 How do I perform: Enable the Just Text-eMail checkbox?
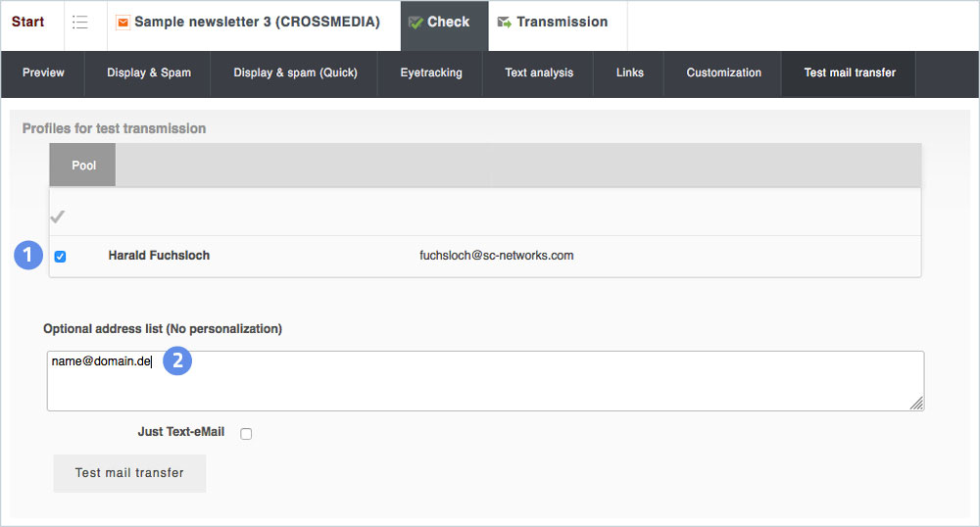click(246, 433)
